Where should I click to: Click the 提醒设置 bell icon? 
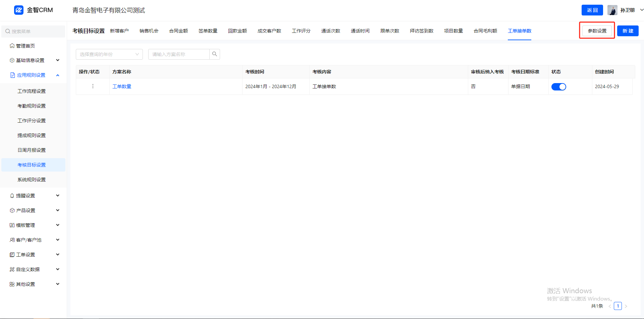pos(12,196)
